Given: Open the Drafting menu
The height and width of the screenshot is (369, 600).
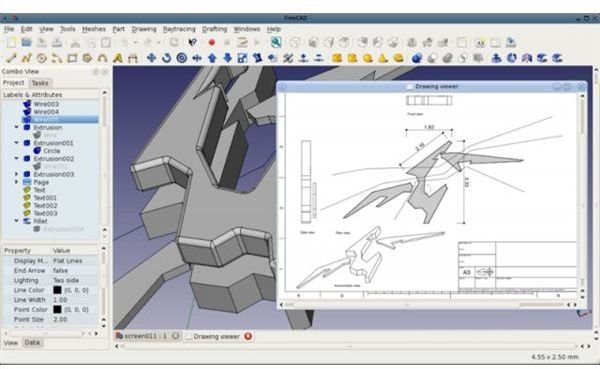Looking at the screenshot, I should (x=214, y=29).
